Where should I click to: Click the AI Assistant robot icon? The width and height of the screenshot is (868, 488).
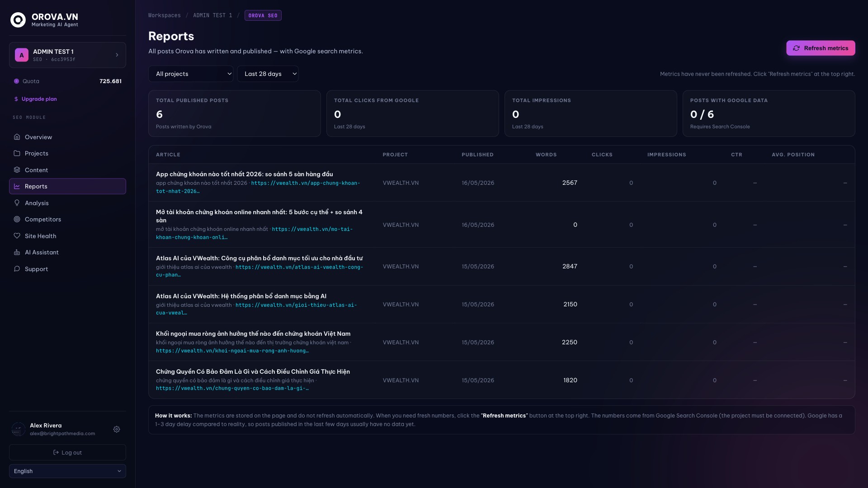17,252
